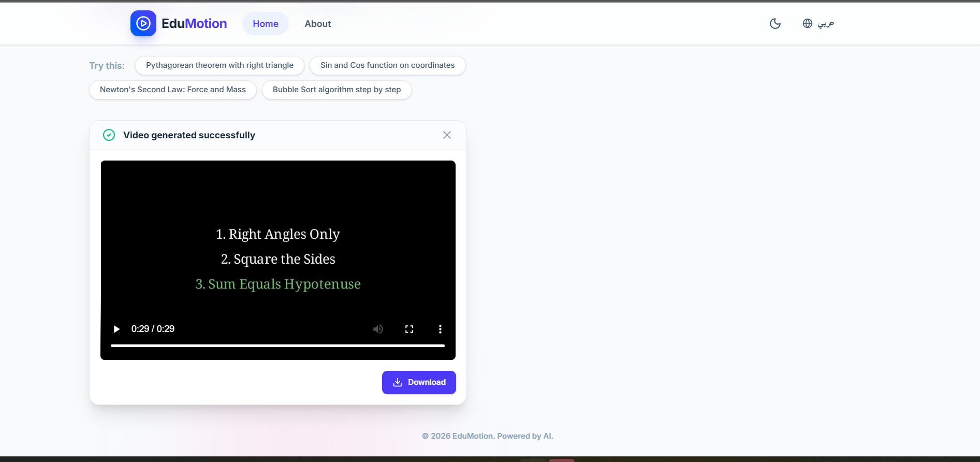Open the About page
Image resolution: width=980 pixels, height=462 pixels.
tap(318, 24)
